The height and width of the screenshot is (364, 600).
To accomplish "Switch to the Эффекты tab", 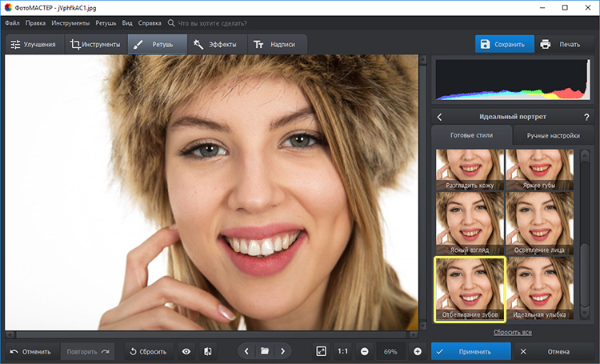I will coord(215,45).
